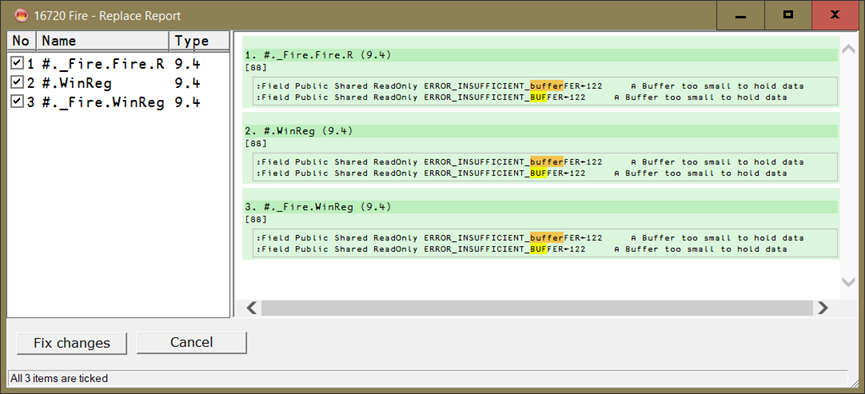Click the report up scroll arrow
Screen dimensions: 865x394
tap(848, 50)
